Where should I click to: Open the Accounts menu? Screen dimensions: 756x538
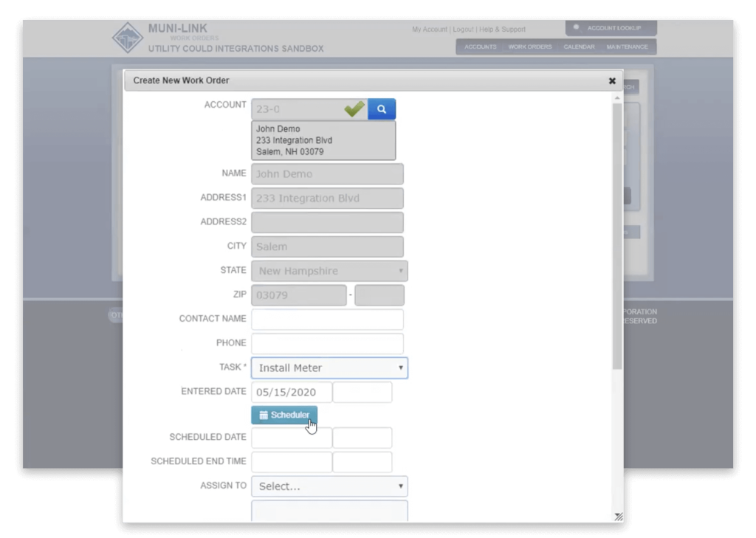(480, 46)
